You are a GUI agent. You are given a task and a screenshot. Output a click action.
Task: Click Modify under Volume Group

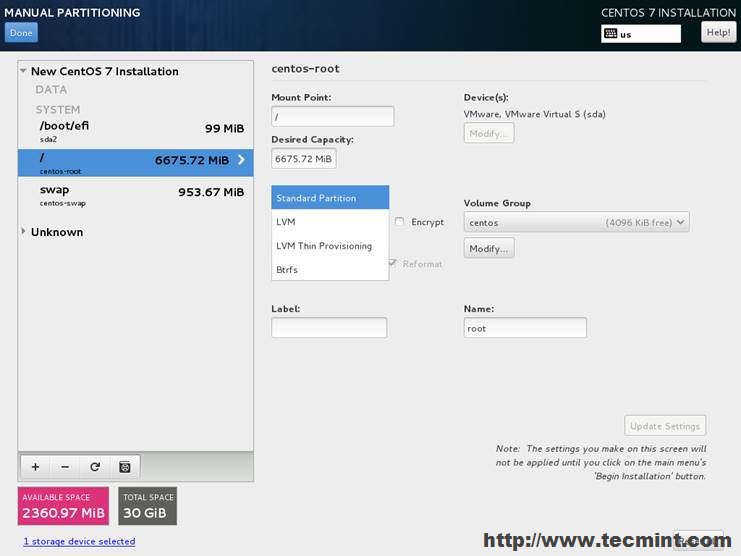489,248
